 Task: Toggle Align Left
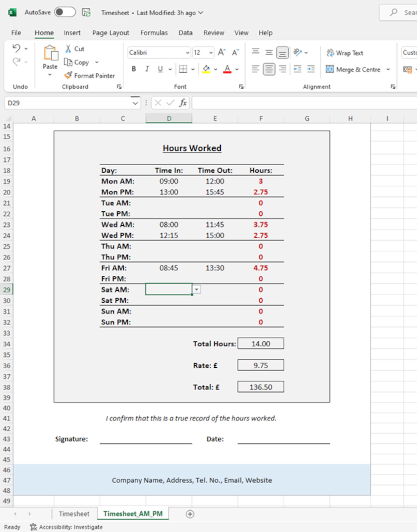(255, 69)
